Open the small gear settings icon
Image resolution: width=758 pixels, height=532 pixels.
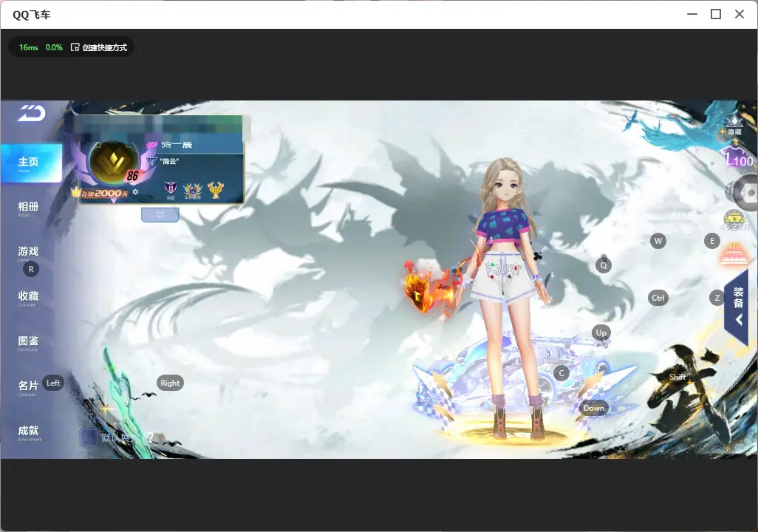click(135, 192)
